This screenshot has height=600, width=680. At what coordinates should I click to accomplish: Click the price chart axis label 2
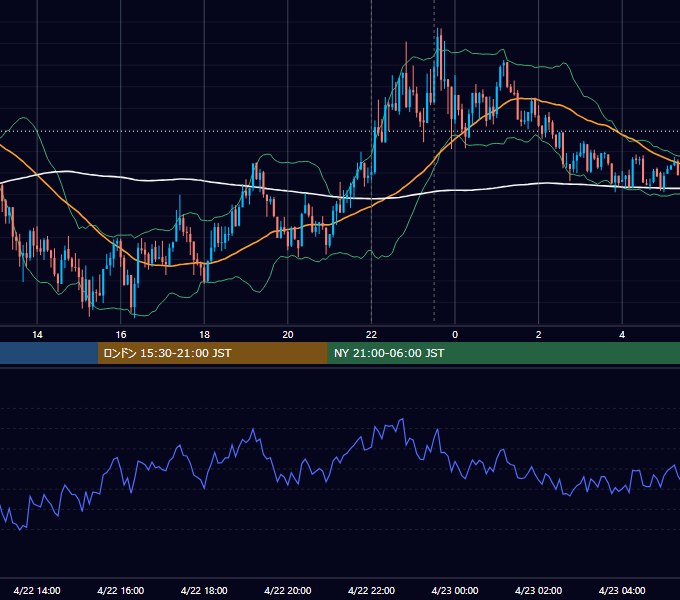(539, 335)
